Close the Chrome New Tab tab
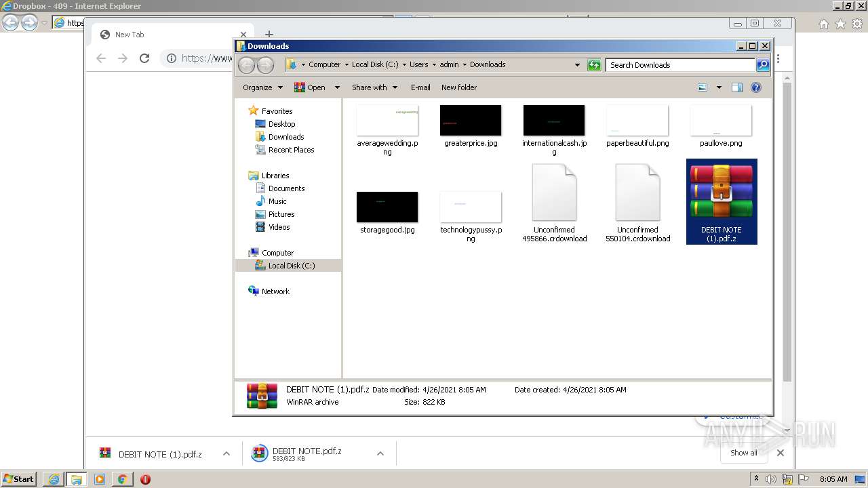The image size is (868, 488). pyautogui.click(x=243, y=35)
